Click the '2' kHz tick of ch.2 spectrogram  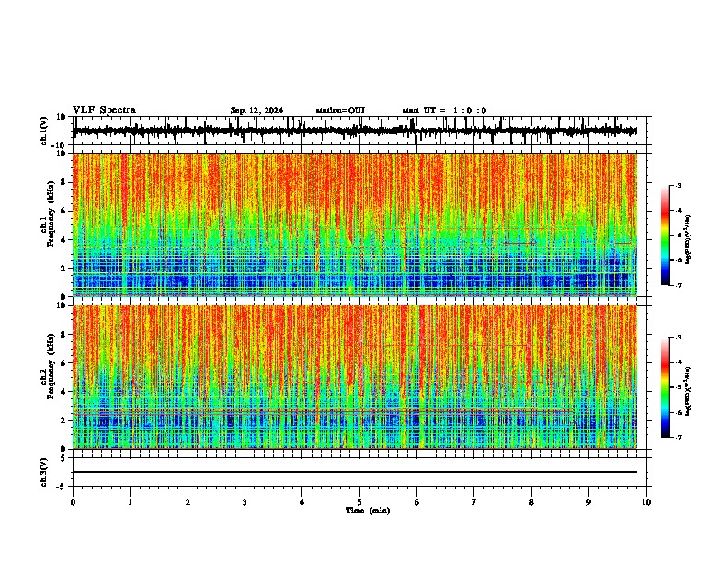click(x=64, y=420)
